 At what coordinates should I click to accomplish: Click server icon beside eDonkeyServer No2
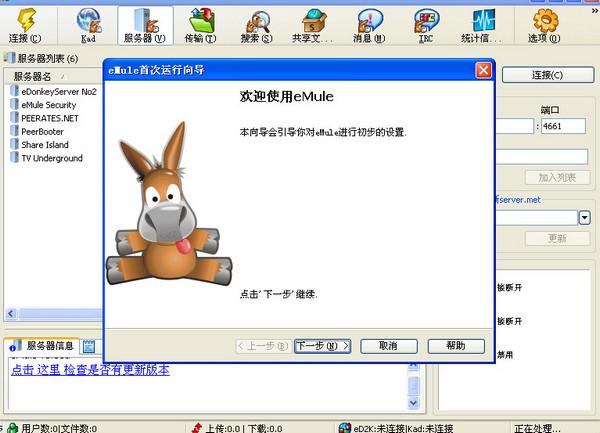click(15, 91)
